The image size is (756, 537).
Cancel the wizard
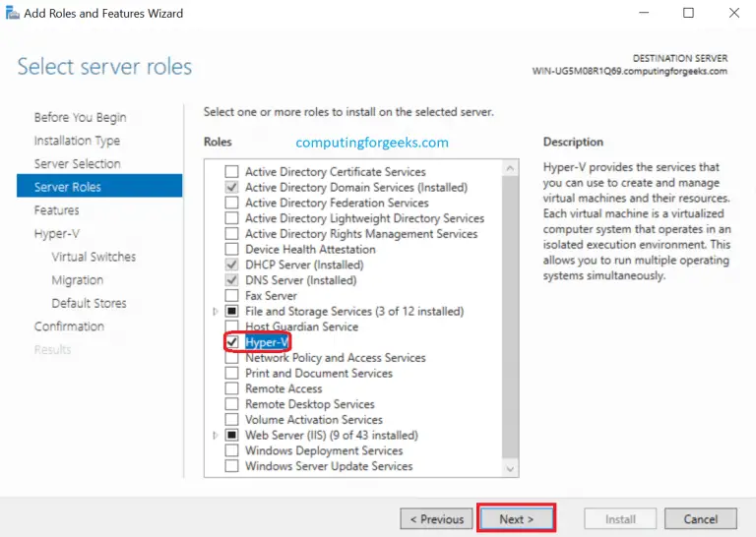700,518
